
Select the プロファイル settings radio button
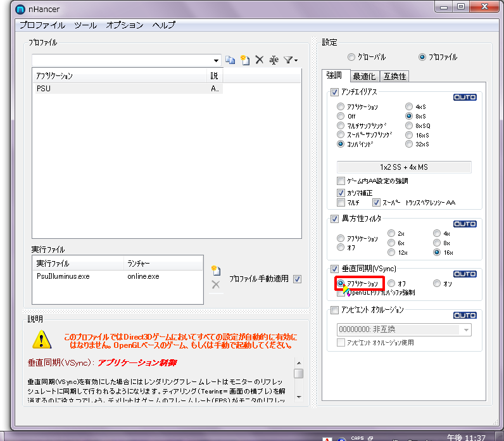422,57
